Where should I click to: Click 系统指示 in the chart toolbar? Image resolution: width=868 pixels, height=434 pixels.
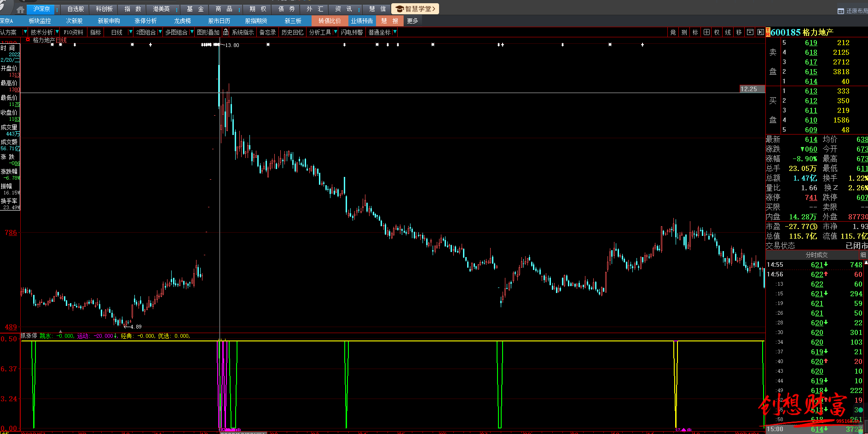coord(243,32)
